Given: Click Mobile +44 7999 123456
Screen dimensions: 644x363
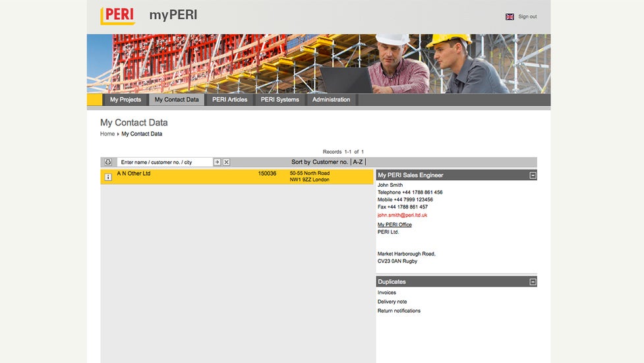Looking at the screenshot, I should (x=405, y=200).
